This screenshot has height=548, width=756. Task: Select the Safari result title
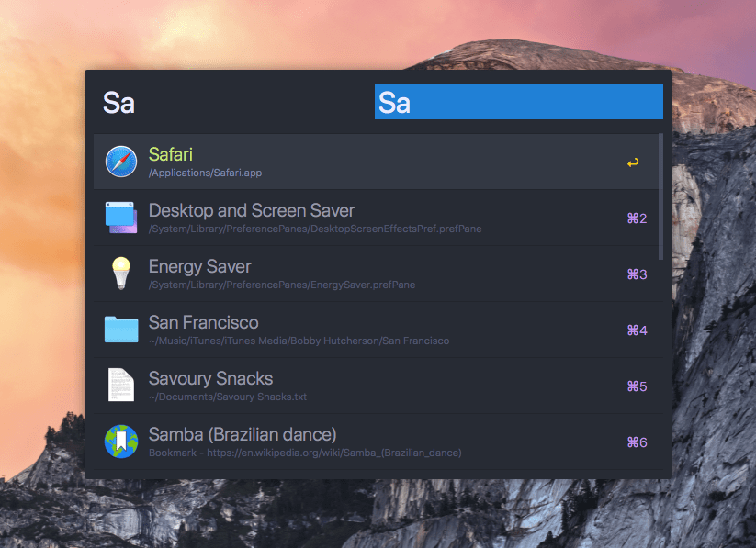pos(171,154)
